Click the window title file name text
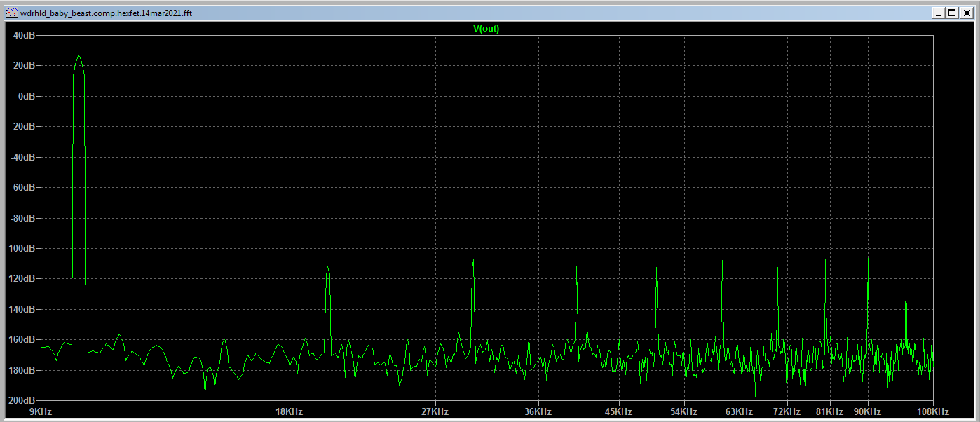Screen dimensions: 980x422 coord(107,13)
